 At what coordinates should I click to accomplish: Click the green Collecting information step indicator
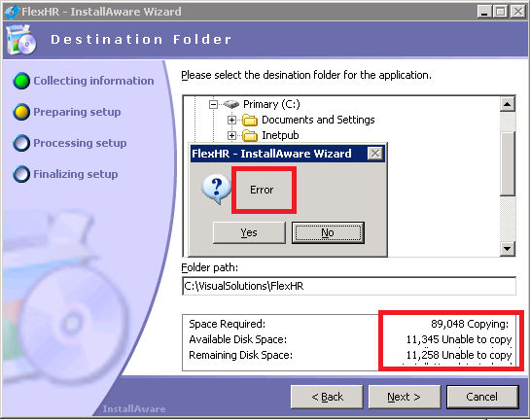click(x=21, y=81)
